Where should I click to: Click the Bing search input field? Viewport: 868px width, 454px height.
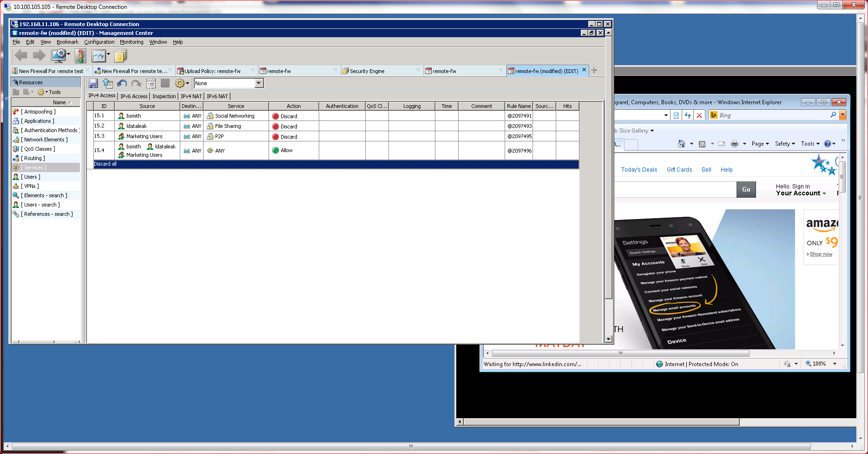[773, 115]
